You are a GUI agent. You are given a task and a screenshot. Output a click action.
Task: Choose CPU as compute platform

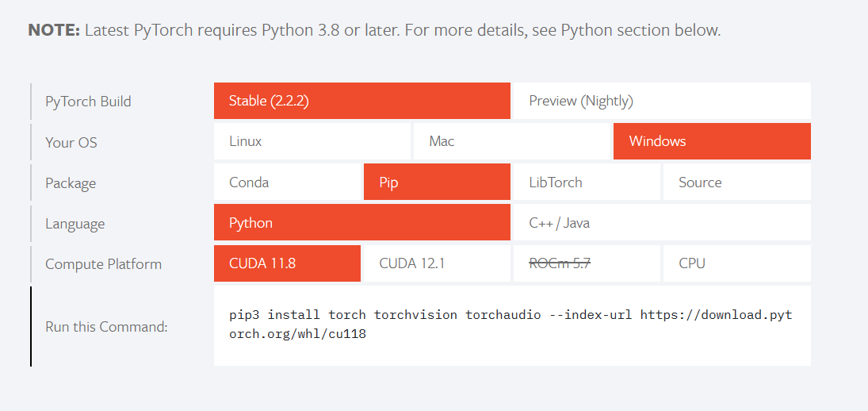[x=736, y=263]
